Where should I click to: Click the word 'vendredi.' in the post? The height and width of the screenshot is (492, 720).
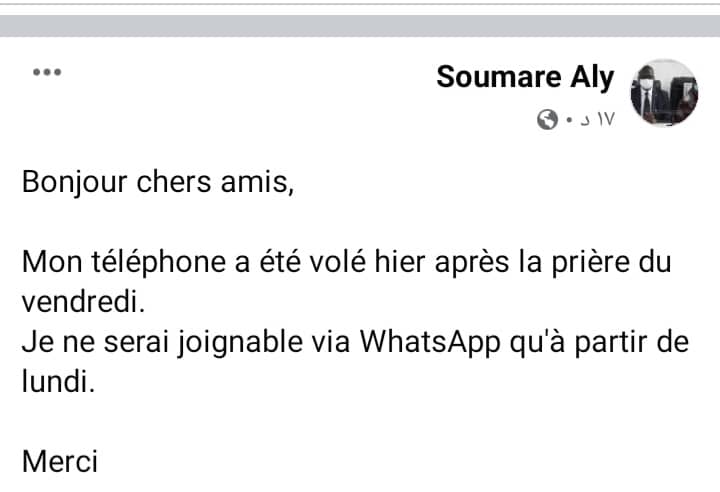point(83,302)
